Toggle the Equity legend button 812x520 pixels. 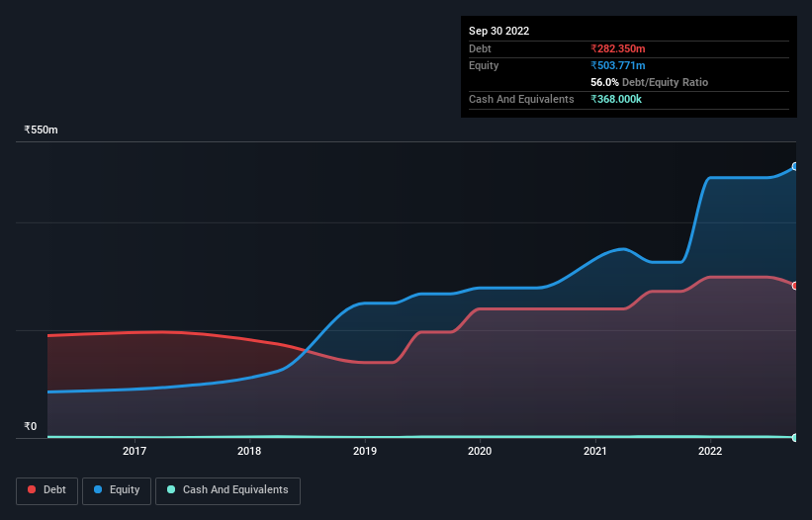[x=117, y=490]
